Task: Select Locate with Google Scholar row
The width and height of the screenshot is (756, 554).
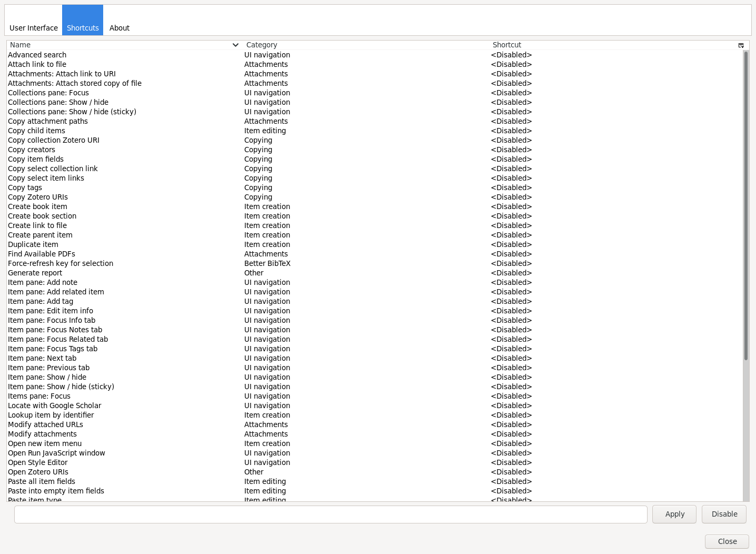Action: click(374, 405)
